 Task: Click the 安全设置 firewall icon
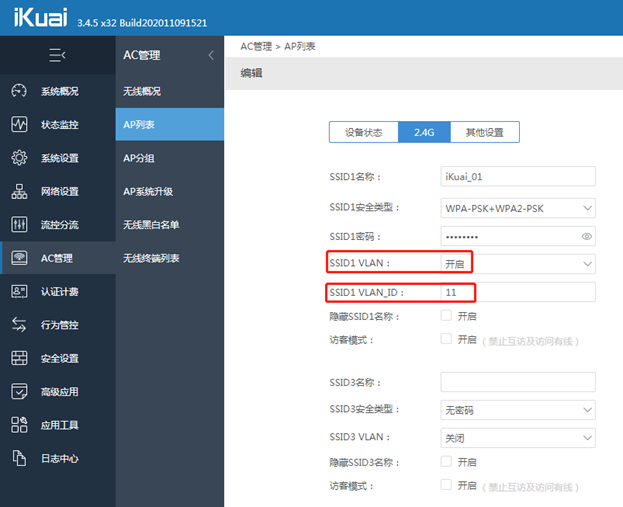[x=19, y=358]
